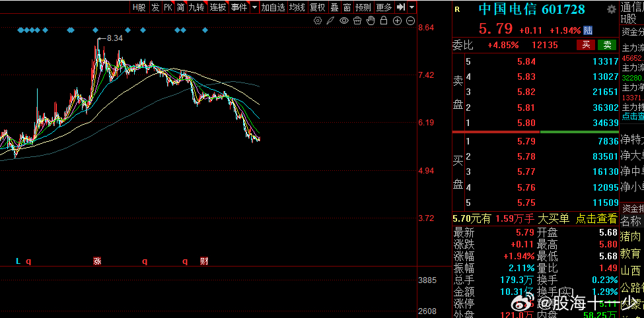Zoom out with the minus circle icon

410,20
